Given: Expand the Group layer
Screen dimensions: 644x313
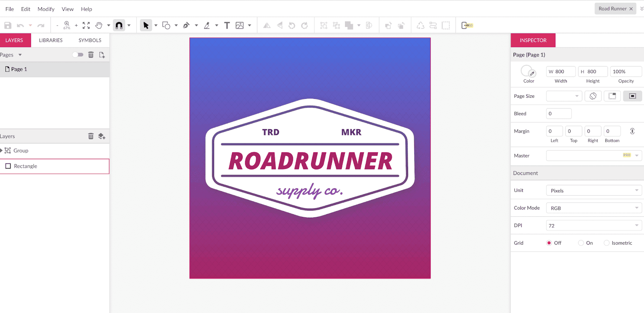Looking at the screenshot, I should coord(2,150).
